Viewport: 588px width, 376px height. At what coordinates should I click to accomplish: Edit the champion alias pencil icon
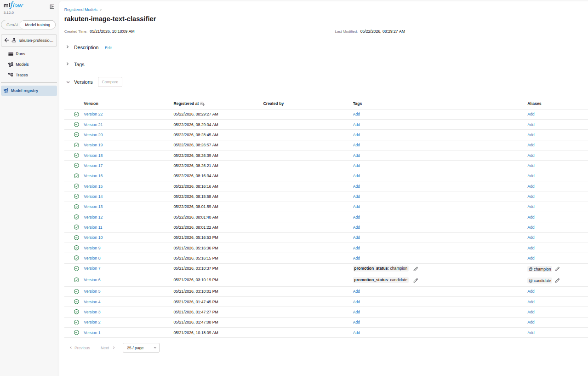tap(557, 269)
